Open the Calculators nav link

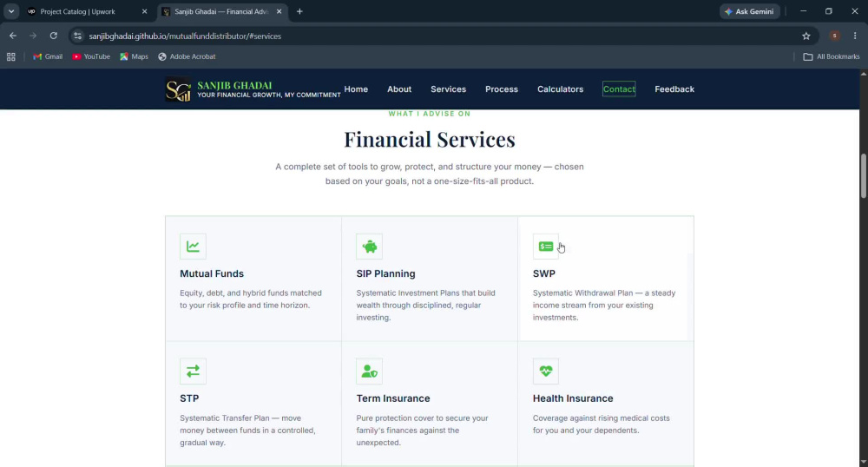tap(560, 89)
